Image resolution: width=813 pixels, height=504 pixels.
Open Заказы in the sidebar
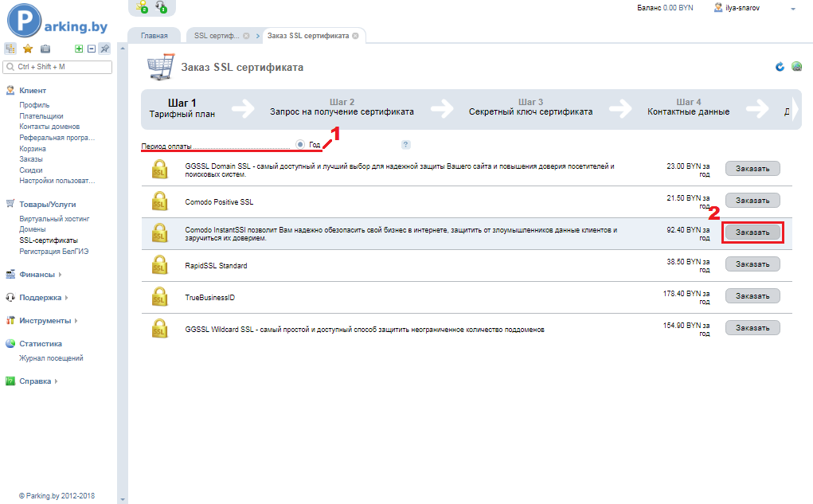coord(31,159)
